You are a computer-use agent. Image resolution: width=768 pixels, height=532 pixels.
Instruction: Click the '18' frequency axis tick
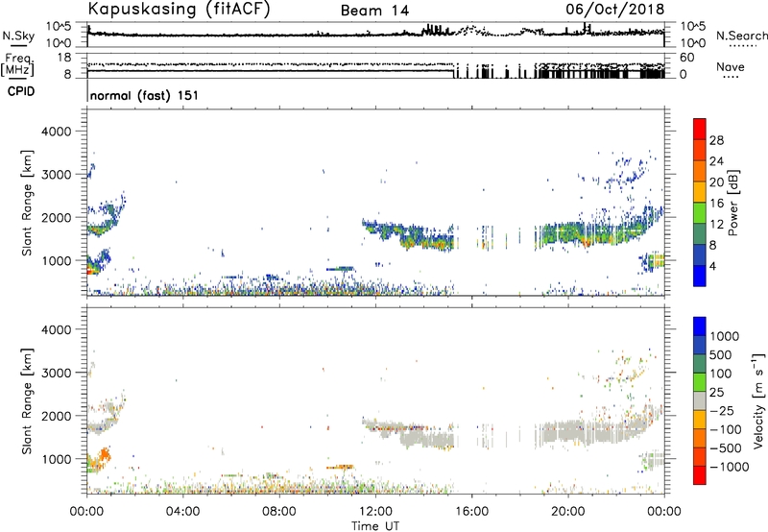(x=64, y=58)
